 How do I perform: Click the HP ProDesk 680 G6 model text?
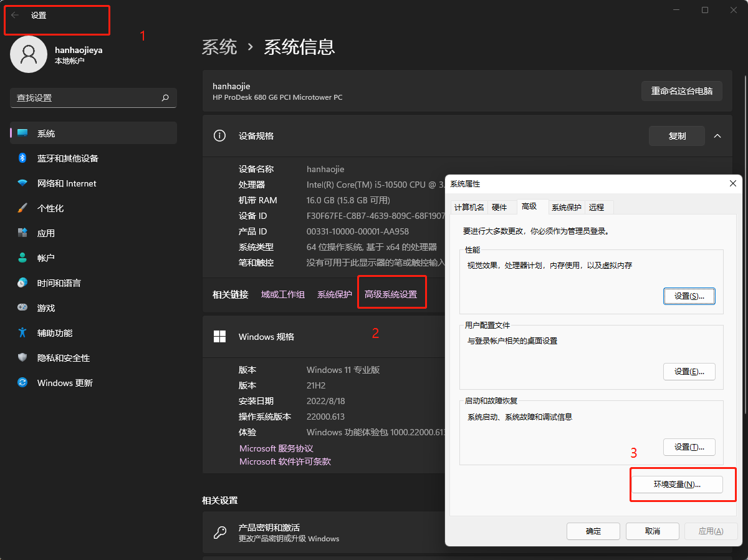277,97
